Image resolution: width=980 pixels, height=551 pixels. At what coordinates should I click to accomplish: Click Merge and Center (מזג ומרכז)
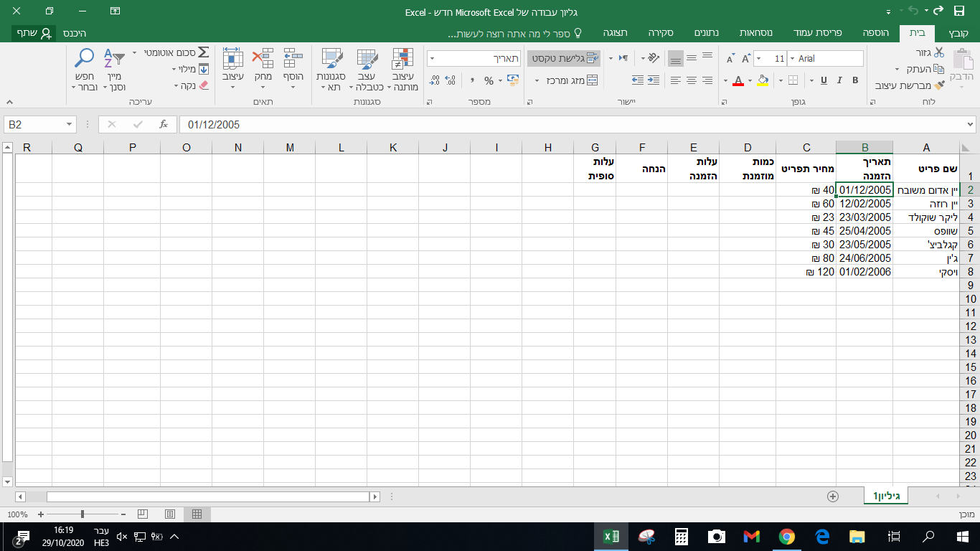(573, 80)
